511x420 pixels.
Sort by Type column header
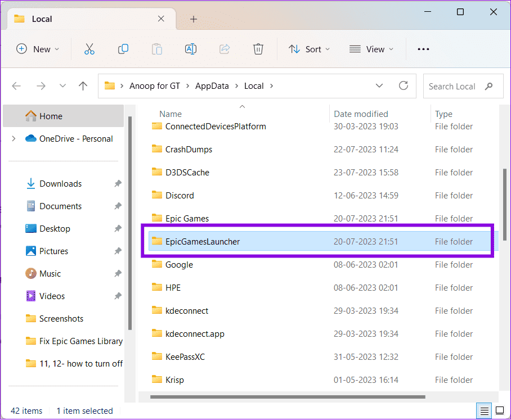click(x=443, y=114)
